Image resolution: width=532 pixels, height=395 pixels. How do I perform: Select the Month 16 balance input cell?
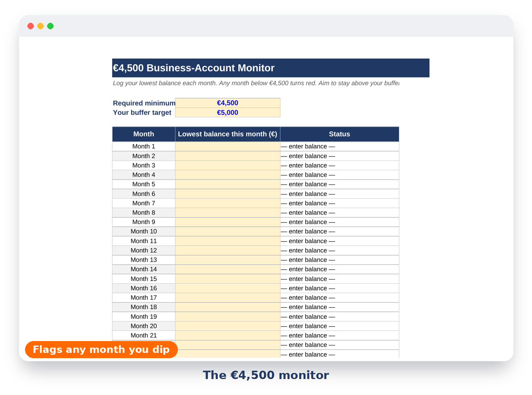pos(228,288)
